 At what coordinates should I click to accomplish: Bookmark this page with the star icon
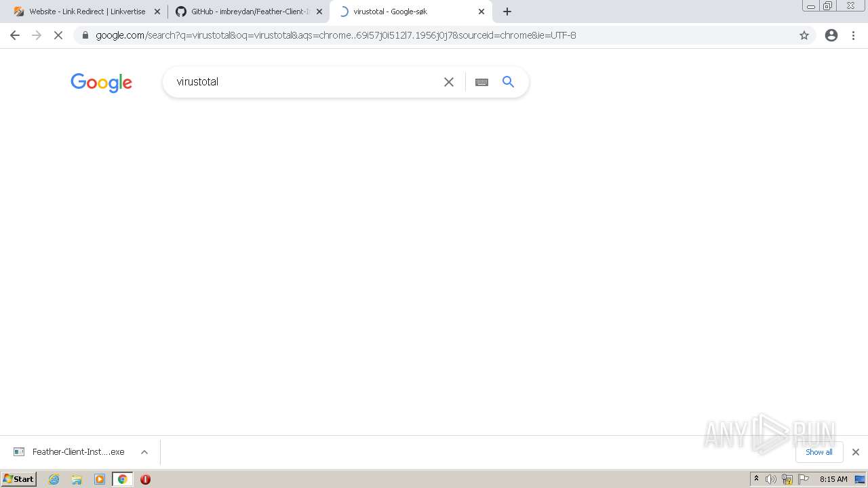804,35
